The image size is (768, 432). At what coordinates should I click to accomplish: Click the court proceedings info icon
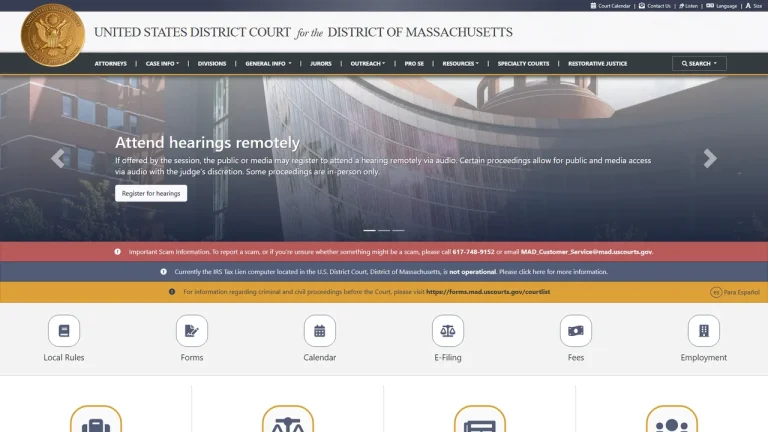point(172,291)
